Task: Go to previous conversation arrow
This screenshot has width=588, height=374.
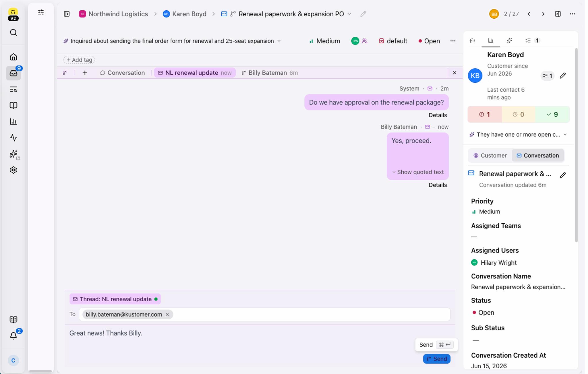Action: (529, 14)
